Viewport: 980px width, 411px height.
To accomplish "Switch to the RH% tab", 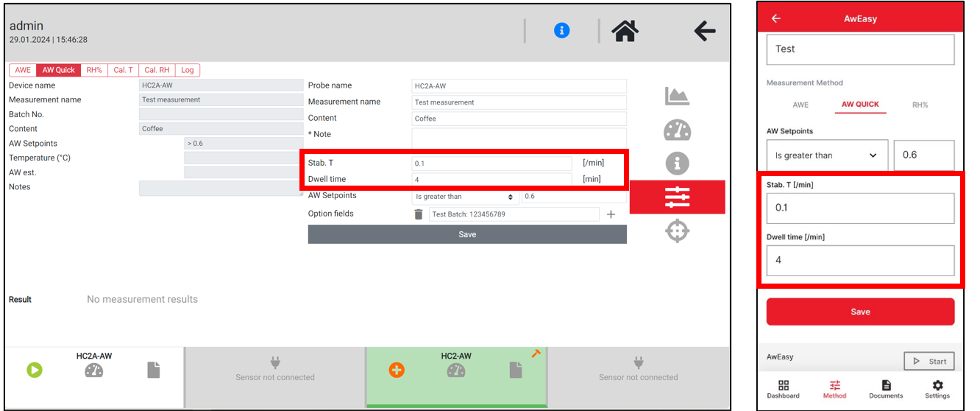I will (94, 70).
